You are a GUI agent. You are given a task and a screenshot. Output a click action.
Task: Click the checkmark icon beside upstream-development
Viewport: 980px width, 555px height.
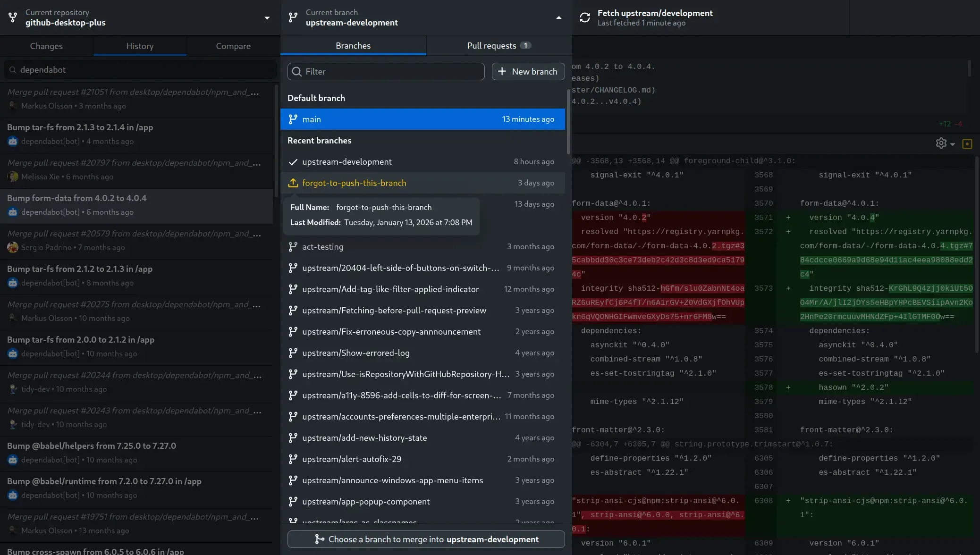click(x=293, y=162)
